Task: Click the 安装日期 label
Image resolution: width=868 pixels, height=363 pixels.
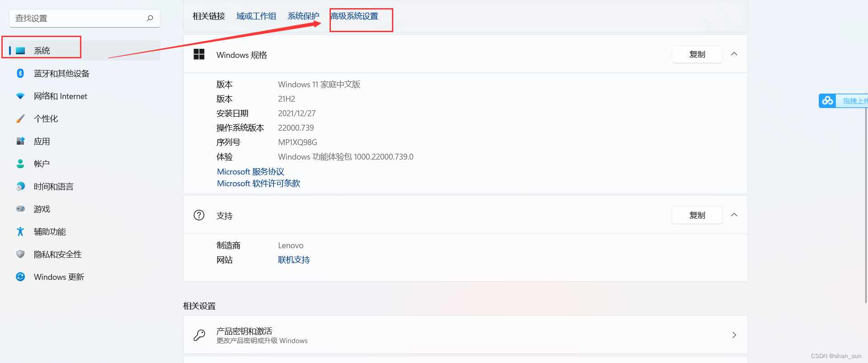Action: point(232,113)
